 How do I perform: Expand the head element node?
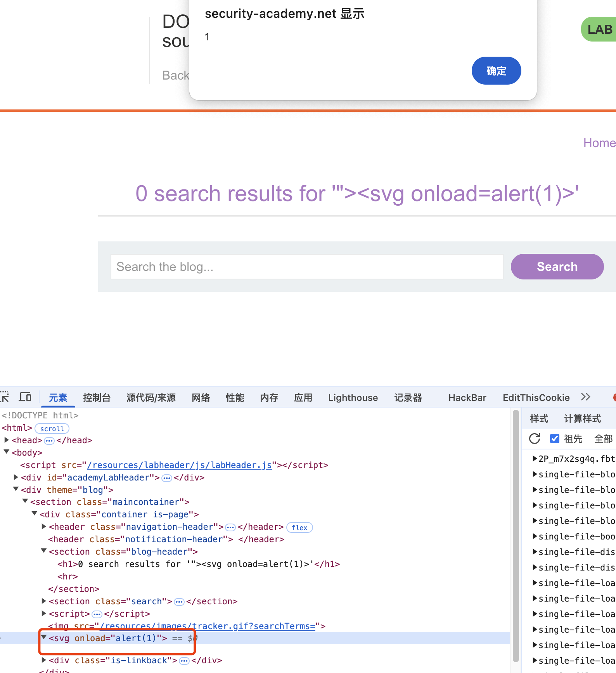coord(7,440)
